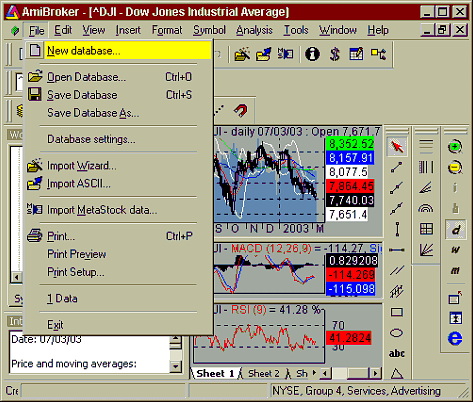
Task: Choose Import ASCII... menu entry
Action: [118, 184]
